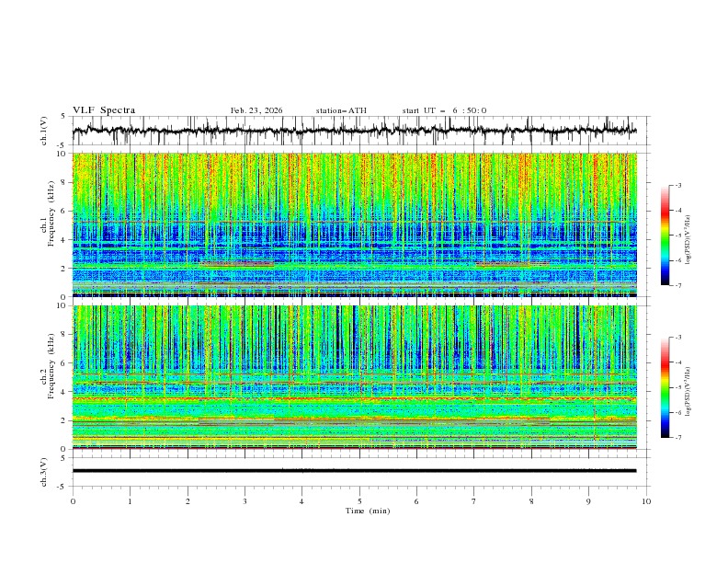Click the -3 label atop upper color bar
The height and width of the screenshot is (563, 728).
[x=677, y=185]
